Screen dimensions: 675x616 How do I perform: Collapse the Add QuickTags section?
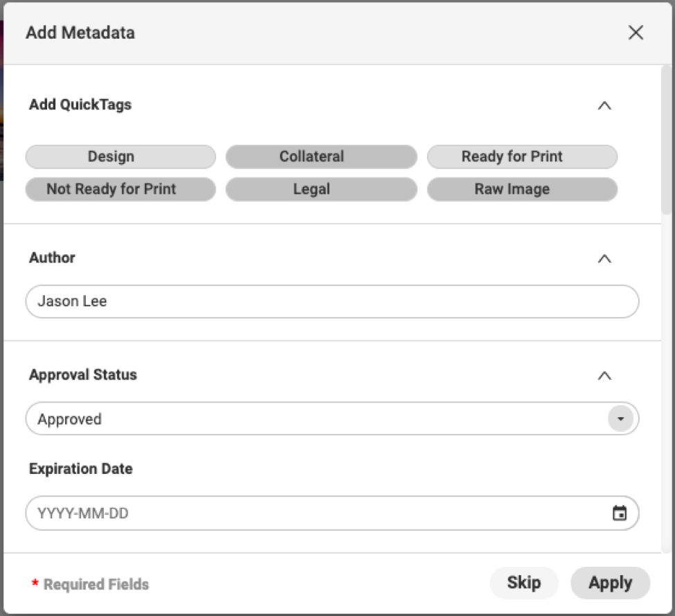(x=604, y=105)
